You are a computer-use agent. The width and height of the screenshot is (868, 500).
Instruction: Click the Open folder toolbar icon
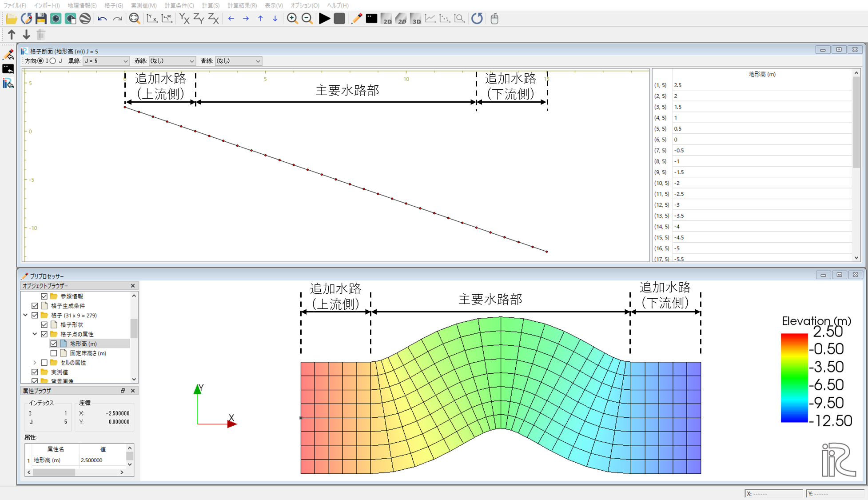[11, 19]
